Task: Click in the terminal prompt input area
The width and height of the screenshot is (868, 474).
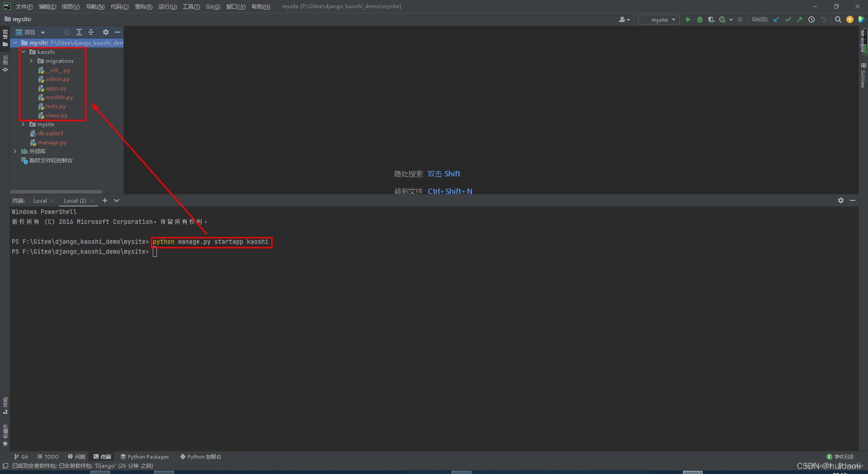Action: pyautogui.click(x=155, y=252)
